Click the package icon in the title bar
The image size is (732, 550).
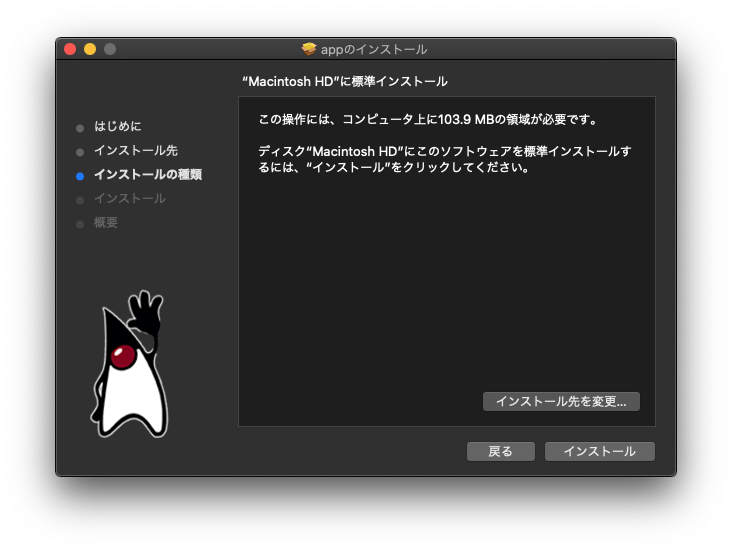point(309,49)
